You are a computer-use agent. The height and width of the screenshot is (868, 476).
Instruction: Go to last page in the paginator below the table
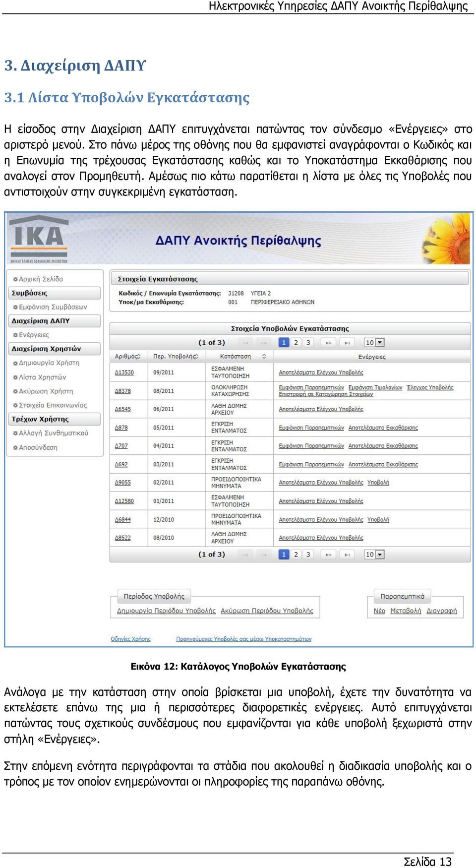click(x=347, y=555)
